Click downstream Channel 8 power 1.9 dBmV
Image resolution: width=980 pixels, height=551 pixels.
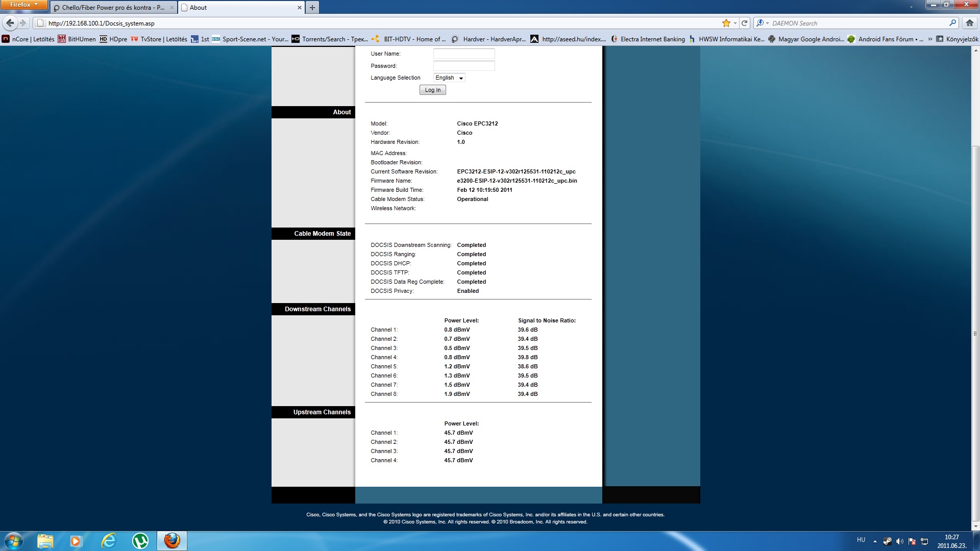click(x=457, y=394)
